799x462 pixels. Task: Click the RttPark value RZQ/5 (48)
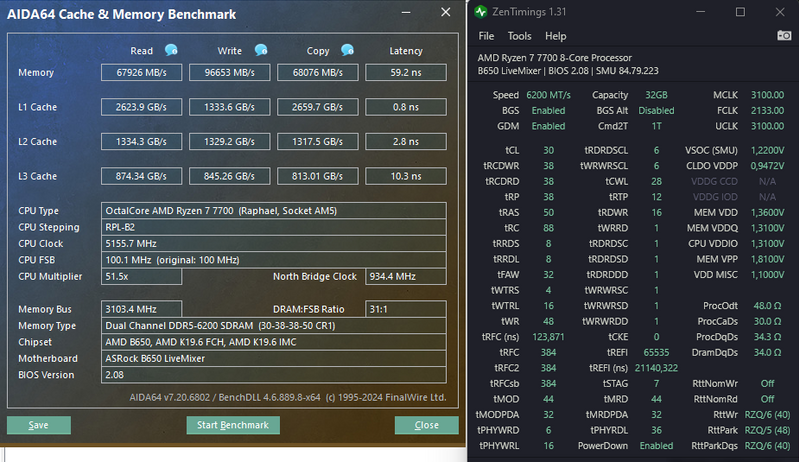point(767,430)
